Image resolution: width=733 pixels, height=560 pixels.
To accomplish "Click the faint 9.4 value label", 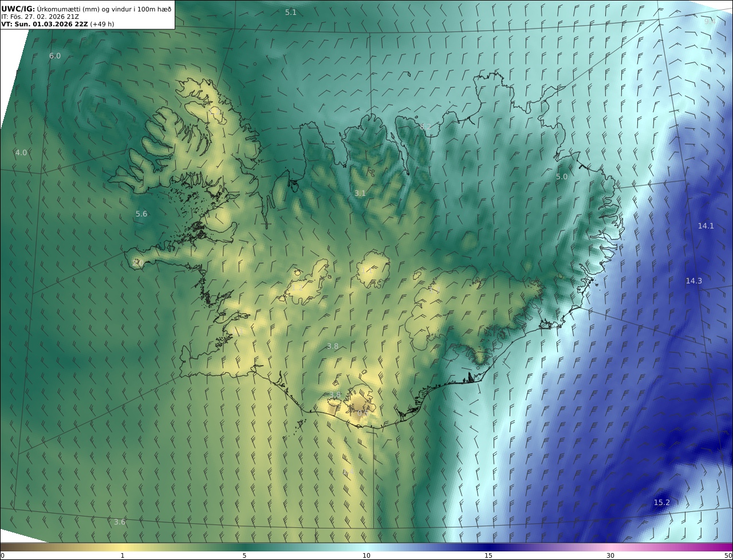I will pyautogui.click(x=710, y=21).
